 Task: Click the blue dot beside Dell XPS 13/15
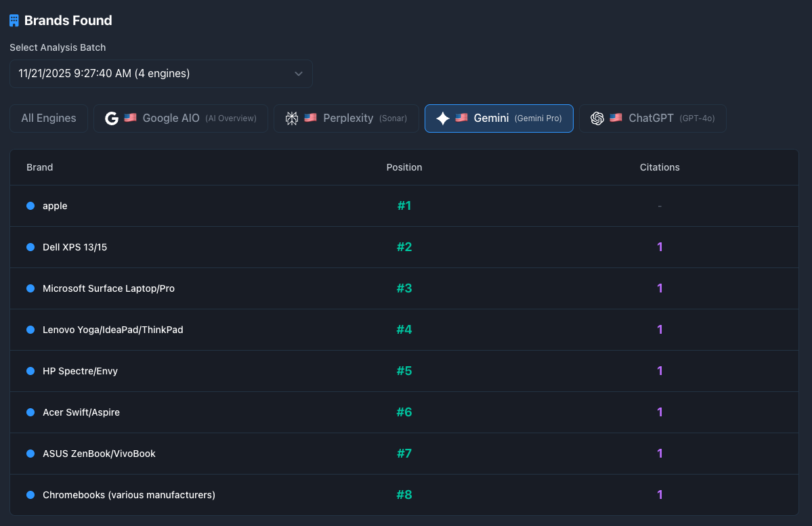tap(30, 247)
